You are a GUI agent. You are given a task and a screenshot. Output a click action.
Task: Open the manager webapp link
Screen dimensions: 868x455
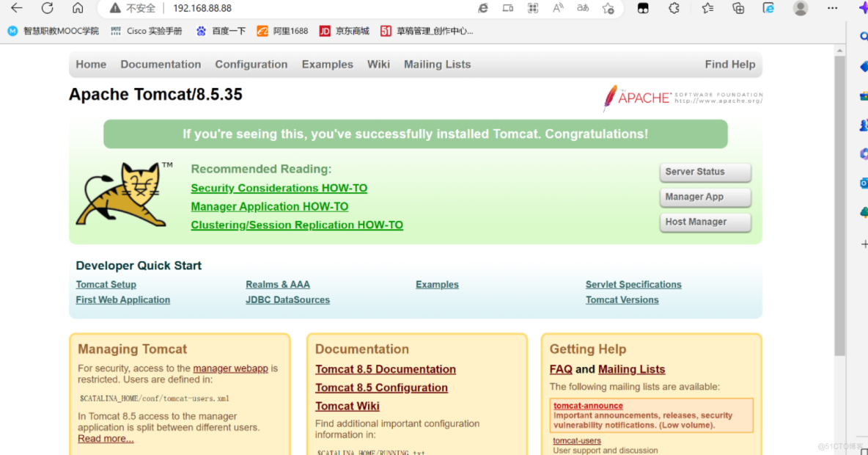click(x=230, y=368)
